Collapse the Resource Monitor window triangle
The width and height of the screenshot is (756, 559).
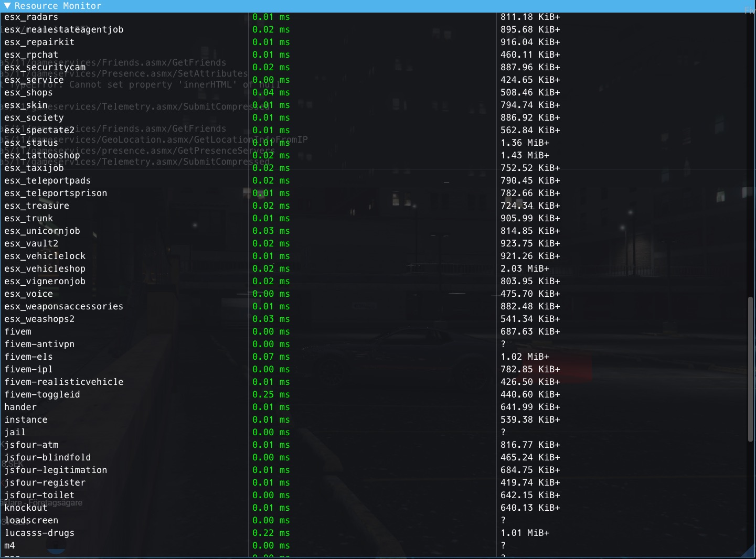[7, 6]
